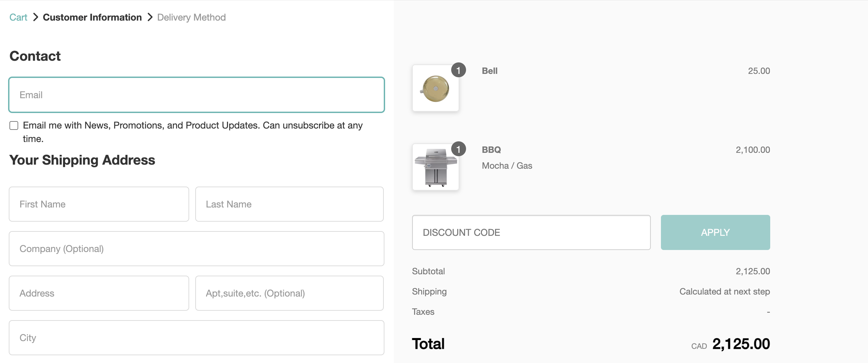Click the breadcrumb chevron after Cart

click(35, 17)
